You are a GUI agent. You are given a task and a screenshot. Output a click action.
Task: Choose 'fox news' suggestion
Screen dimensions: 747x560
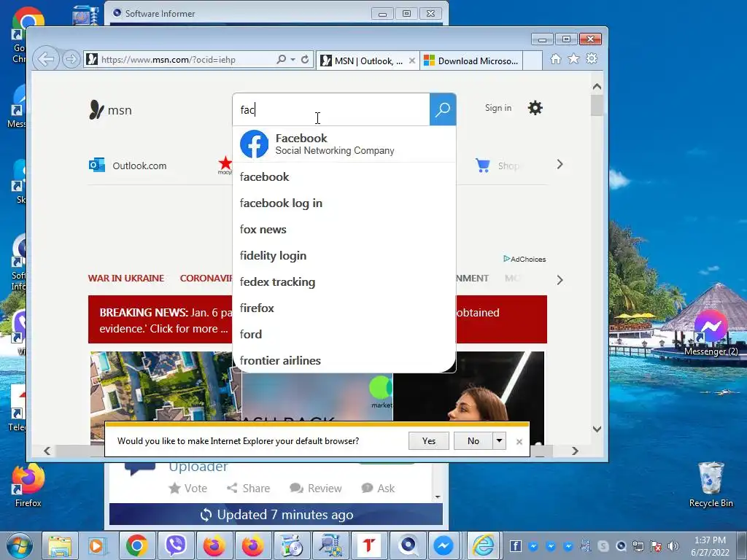click(x=344, y=229)
